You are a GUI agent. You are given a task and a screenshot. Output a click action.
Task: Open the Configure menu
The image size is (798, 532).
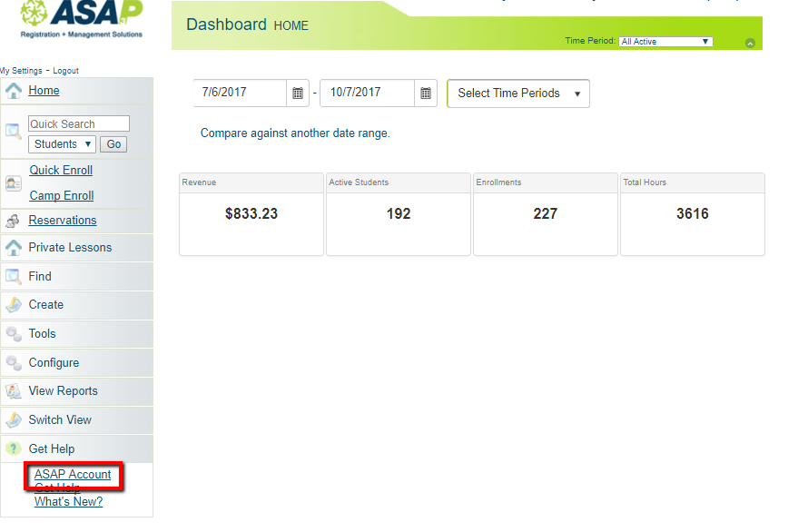[54, 362]
